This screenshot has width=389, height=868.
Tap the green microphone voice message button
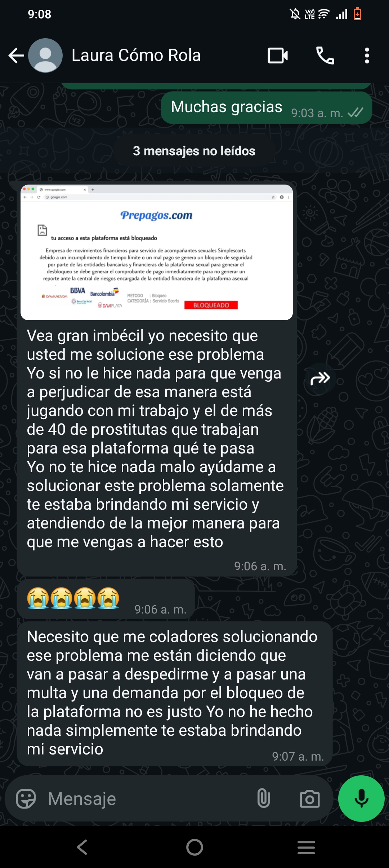(361, 798)
